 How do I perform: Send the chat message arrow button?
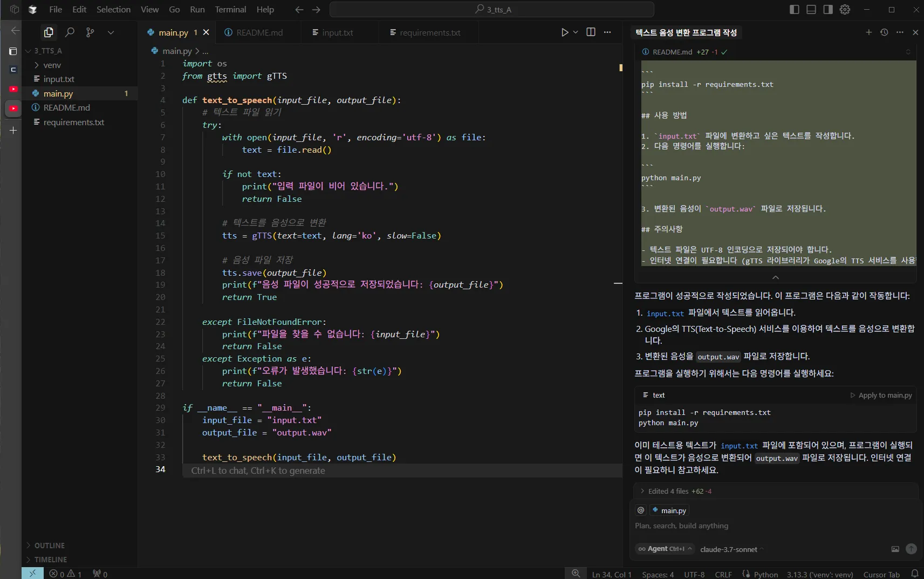click(x=911, y=549)
